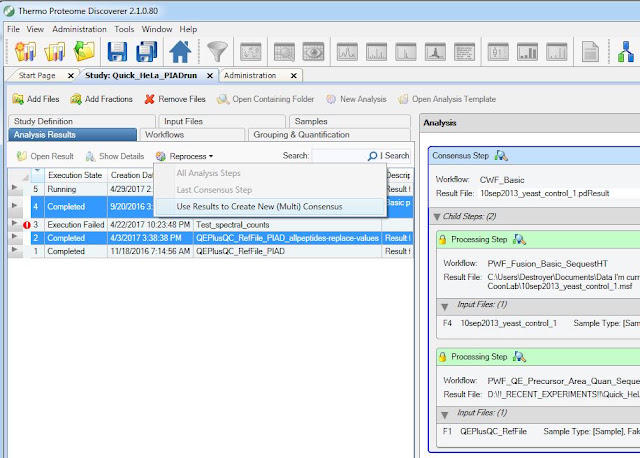Click the double floppy disk Save All icon
640x458 pixels.
(x=147, y=52)
